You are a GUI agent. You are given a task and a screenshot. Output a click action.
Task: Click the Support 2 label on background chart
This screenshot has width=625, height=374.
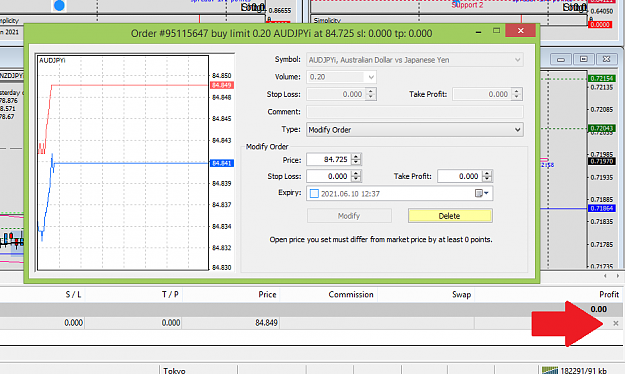tap(467, 5)
